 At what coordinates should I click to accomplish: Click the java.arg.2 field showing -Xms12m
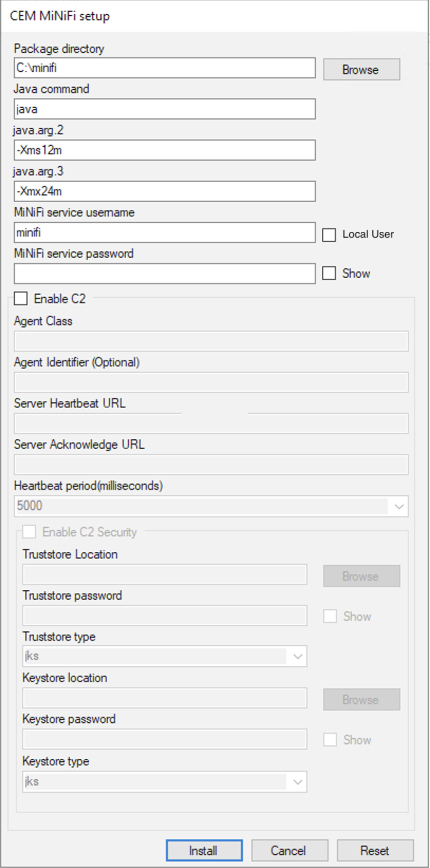[x=164, y=150]
